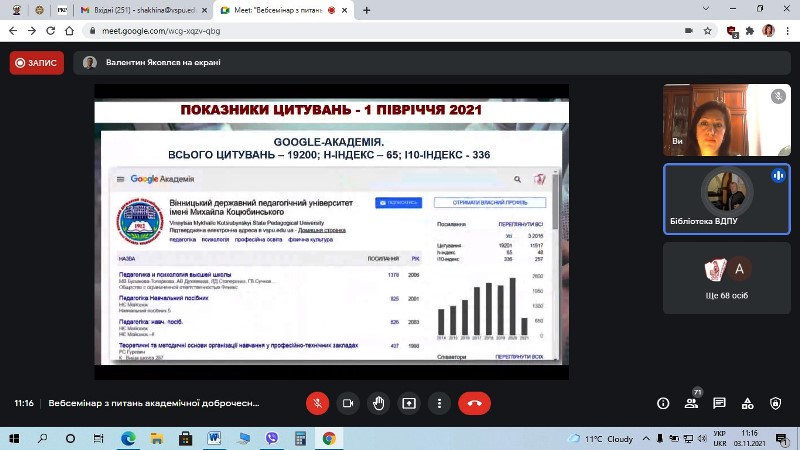Open meeting details info icon
The image size is (800, 450).
pyautogui.click(x=663, y=404)
